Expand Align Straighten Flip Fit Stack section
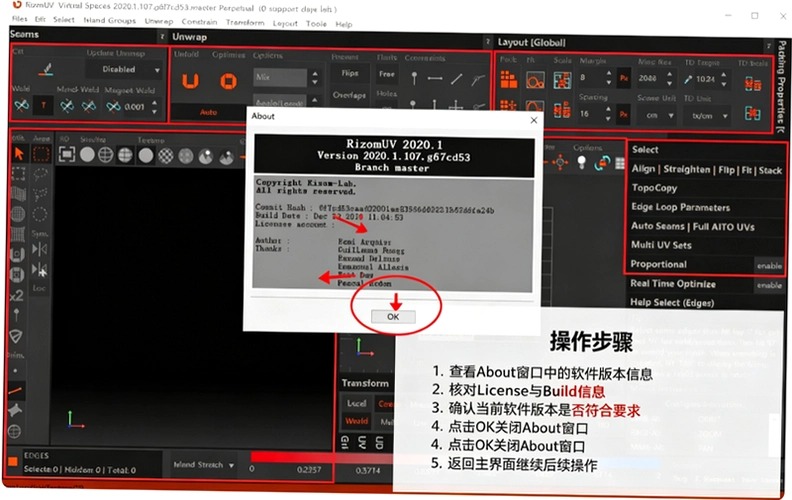Viewport: 792px width, 500px height. (x=706, y=170)
